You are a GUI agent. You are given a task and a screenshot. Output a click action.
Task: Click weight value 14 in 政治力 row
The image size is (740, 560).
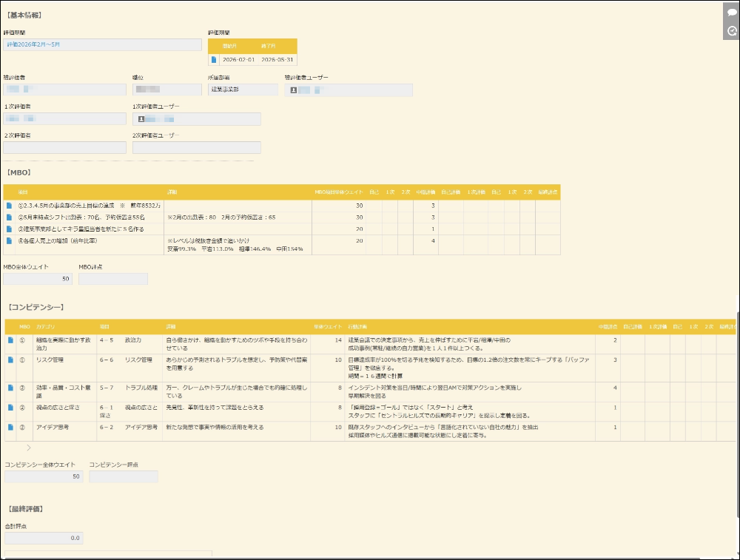(338, 340)
